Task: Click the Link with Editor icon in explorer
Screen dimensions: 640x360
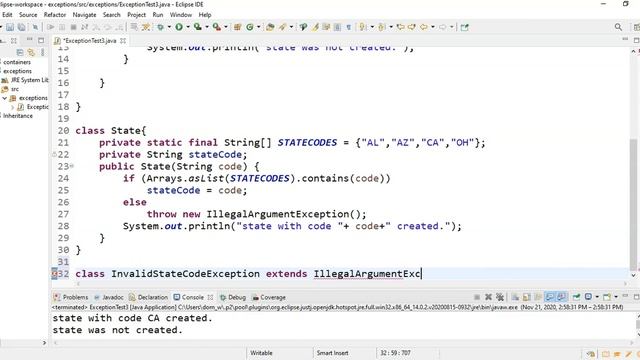Action: coord(31,52)
